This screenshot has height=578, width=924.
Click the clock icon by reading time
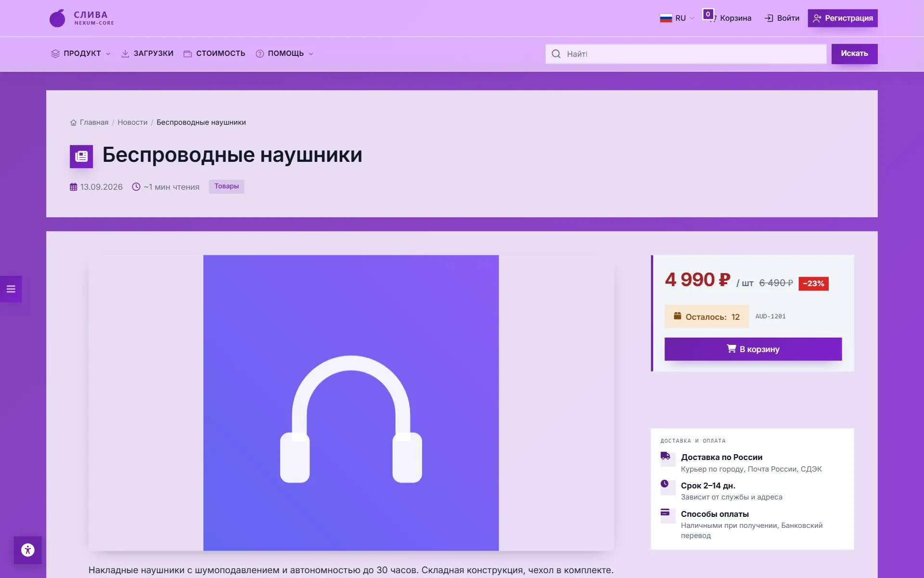pos(136,187)
